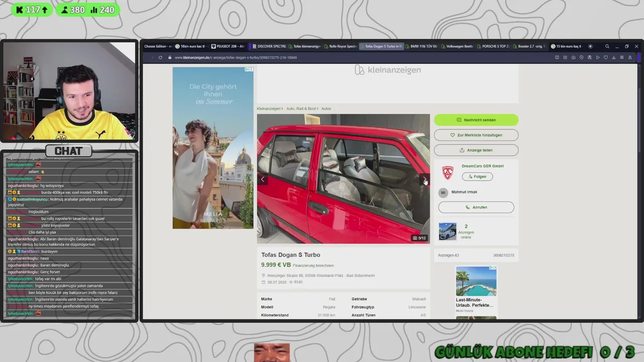Open the DreamCars GER GmbH seller link
The image size is (644, 362).
482,166
